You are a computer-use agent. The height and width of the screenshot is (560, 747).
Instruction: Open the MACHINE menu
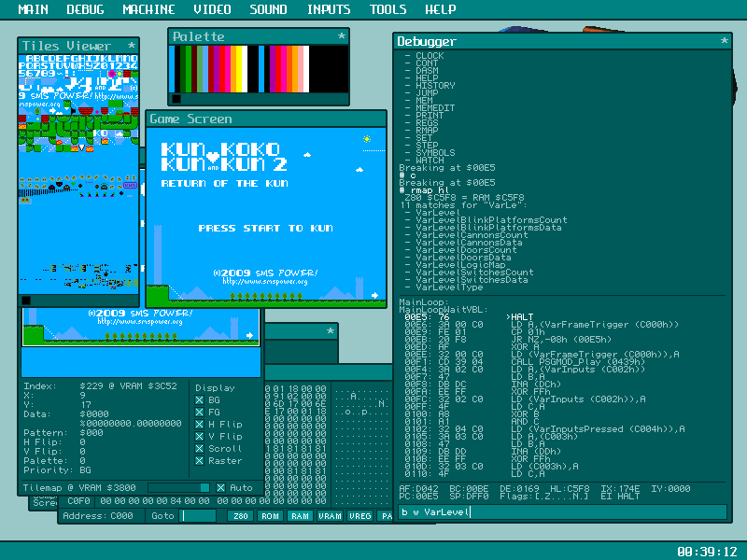click(148, 9)
